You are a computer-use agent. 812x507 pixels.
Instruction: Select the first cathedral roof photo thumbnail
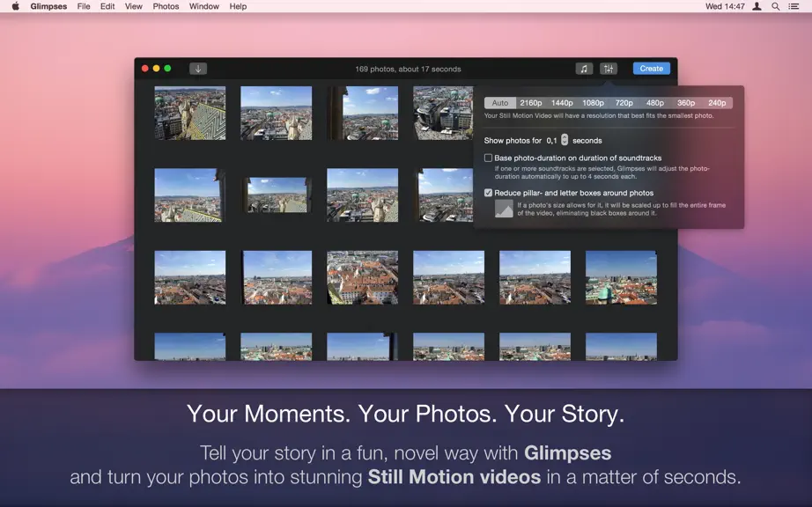[190, 113]
